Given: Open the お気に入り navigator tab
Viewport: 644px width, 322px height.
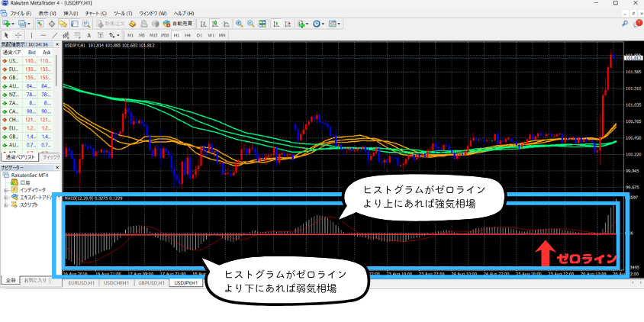Looking at the screenshot, I should click(34, 280).
